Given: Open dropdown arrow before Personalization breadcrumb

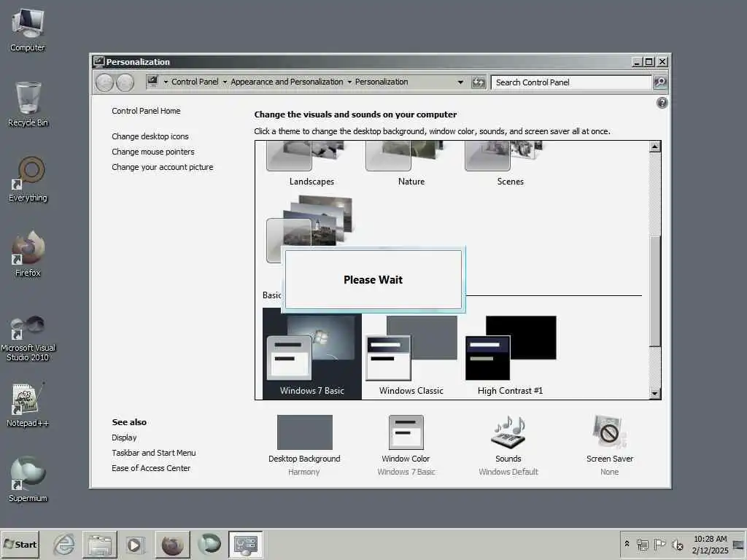Looking at the screenshot, I should click(349, 82).
